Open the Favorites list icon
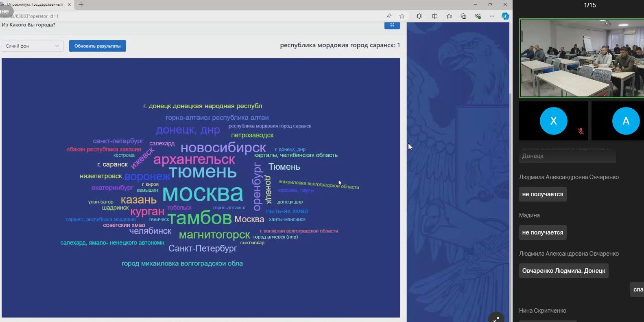This screenshot has width=644, height=322. (449, 16)
